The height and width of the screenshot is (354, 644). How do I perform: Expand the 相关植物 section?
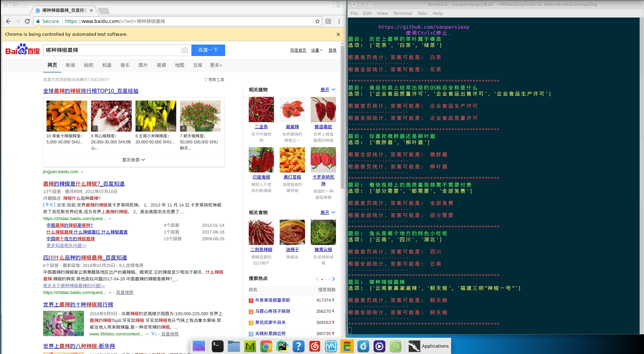(328, 90)
